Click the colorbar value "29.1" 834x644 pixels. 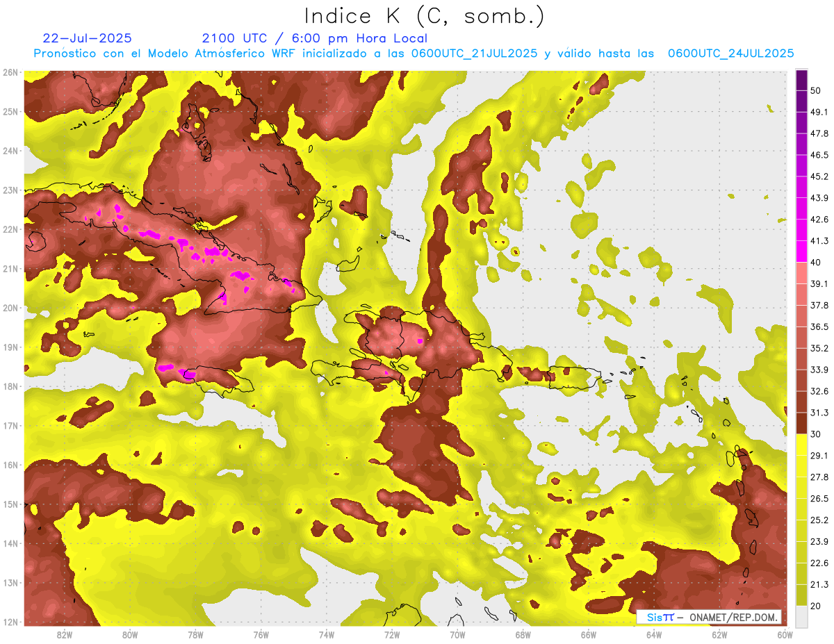pos(819,455)
